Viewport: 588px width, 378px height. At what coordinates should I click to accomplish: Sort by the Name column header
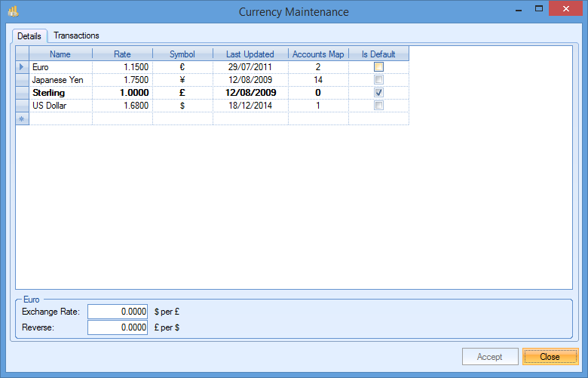(60, 54)
